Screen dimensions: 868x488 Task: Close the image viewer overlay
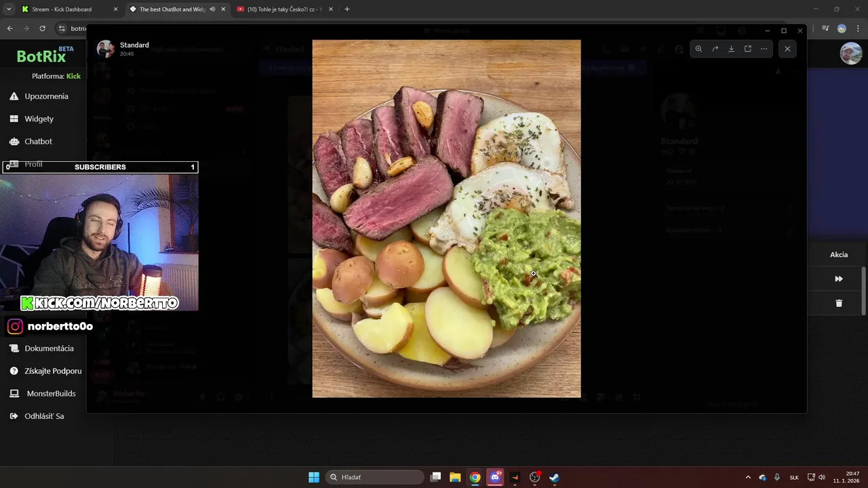coord(787,49)
